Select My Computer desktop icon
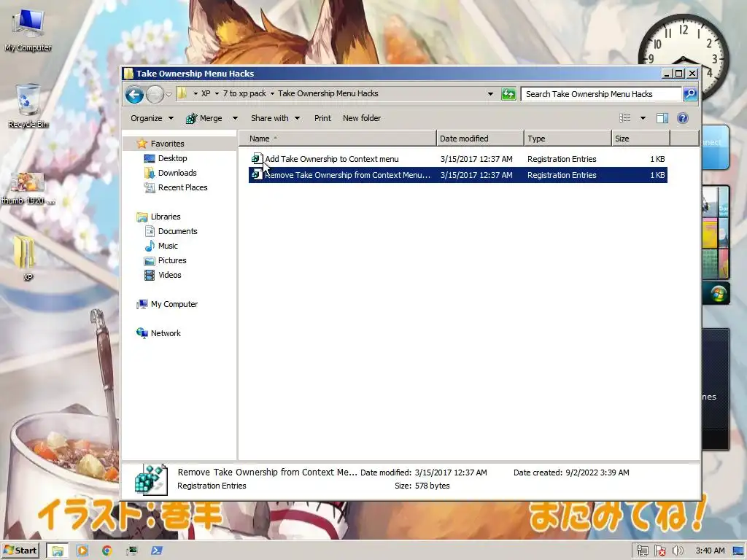The height and width of the screenshot is (560, 747). pyautogui.click(x=28, y=30)
